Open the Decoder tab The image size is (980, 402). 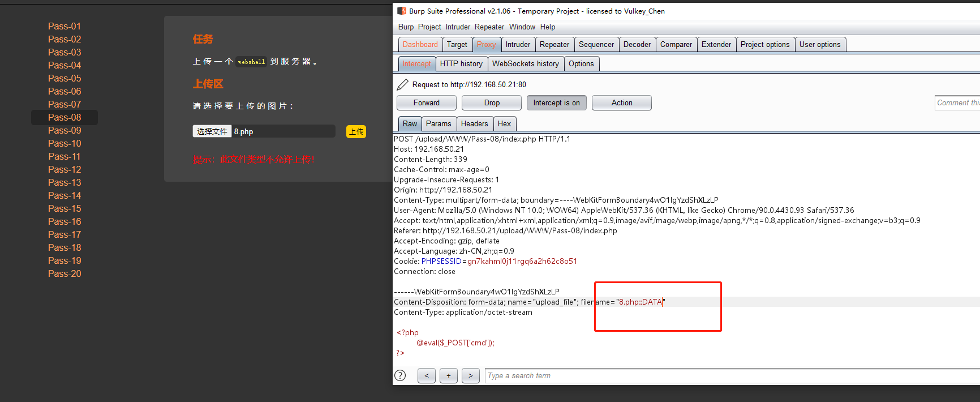pyautogui.click(x=637, y=44)
